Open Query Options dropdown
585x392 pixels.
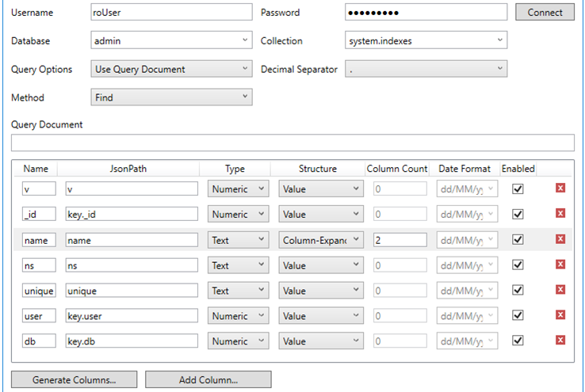tap(172, 69)
